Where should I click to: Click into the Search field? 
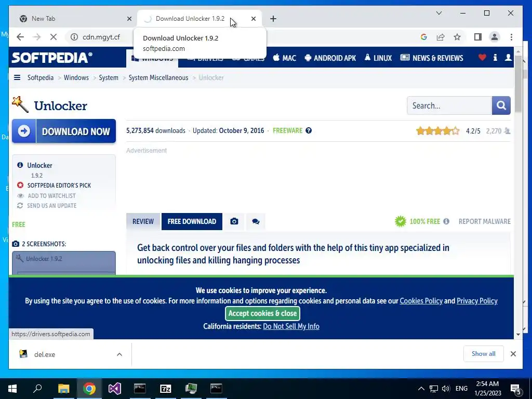click(x=449, y=105)
